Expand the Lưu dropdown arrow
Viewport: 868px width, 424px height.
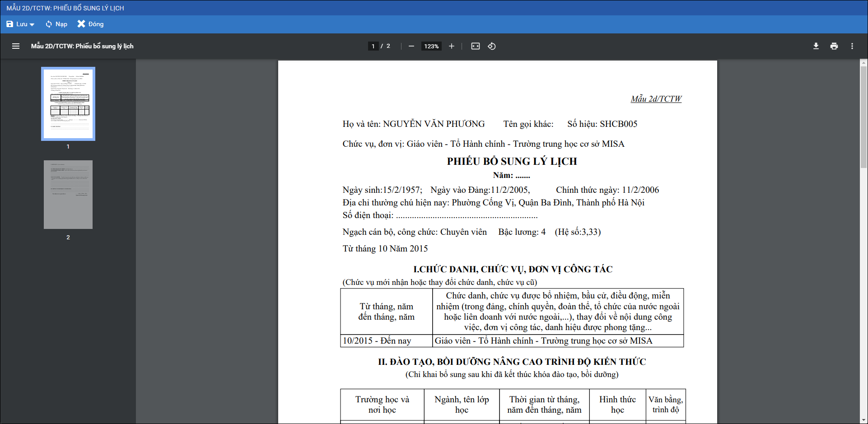point(32,24)
